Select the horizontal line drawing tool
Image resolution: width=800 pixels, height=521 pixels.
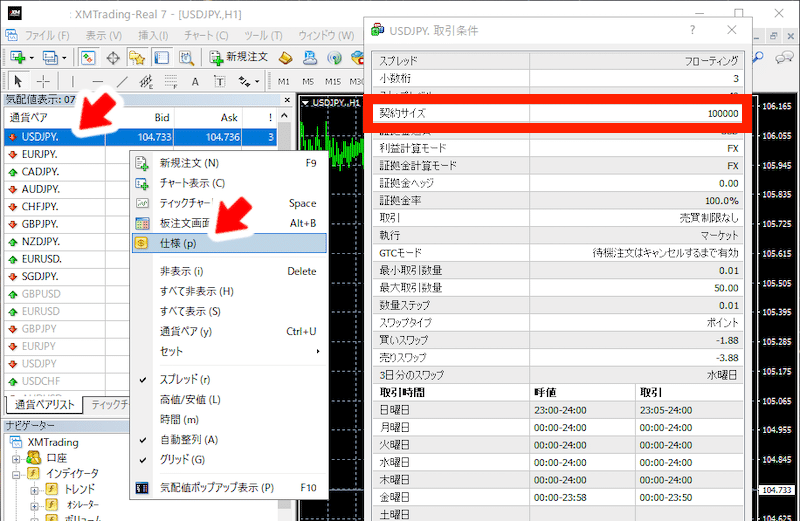[97, 81]
